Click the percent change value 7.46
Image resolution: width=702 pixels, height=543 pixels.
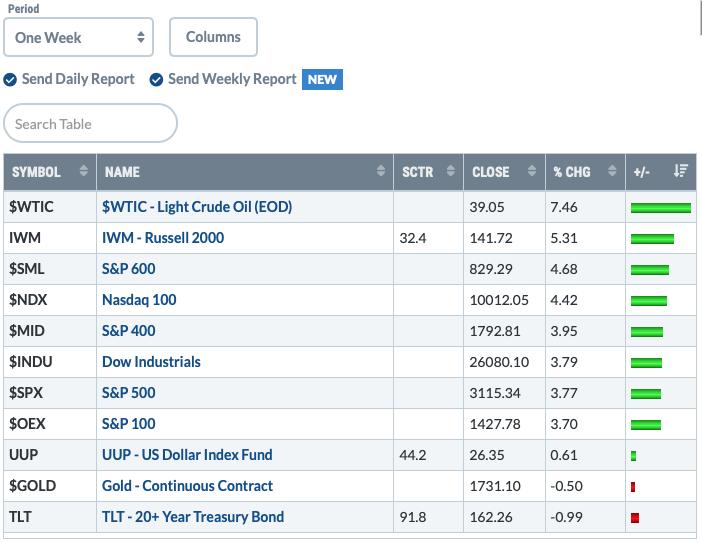tap(564, 207)
